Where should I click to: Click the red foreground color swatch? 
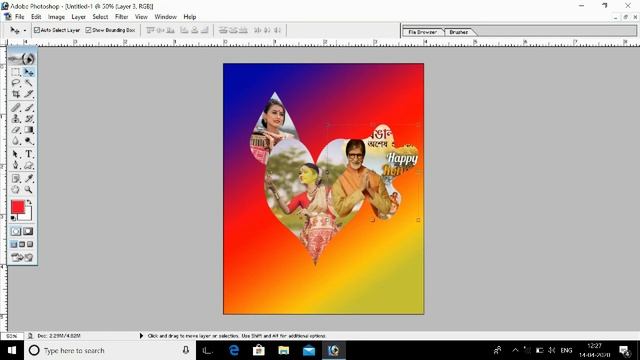click(17, 207)
